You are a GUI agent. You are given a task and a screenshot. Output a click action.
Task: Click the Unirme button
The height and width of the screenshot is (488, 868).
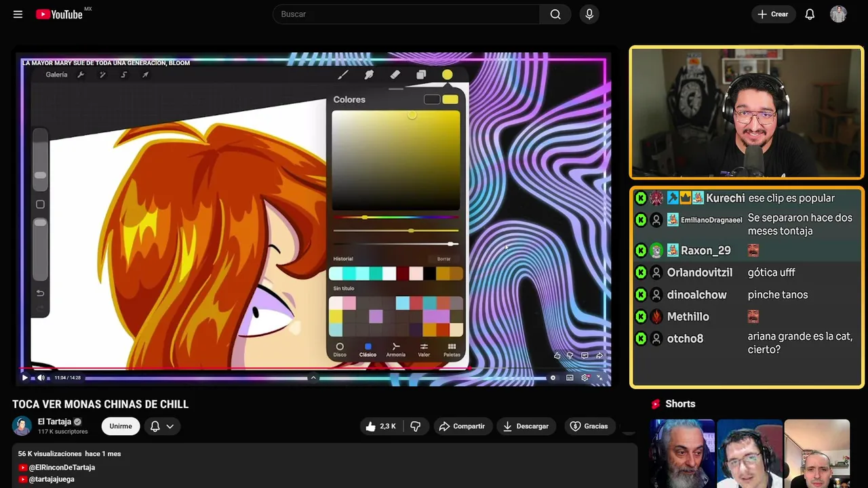[121, 426]
